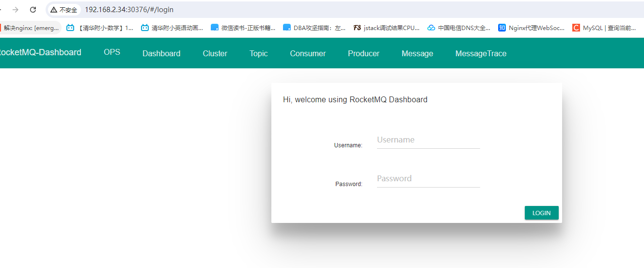This screenshot has height=268, width=644.
Task: Open the 清华附小英语动画 bookmark
Action: click(x=172, y=28)
